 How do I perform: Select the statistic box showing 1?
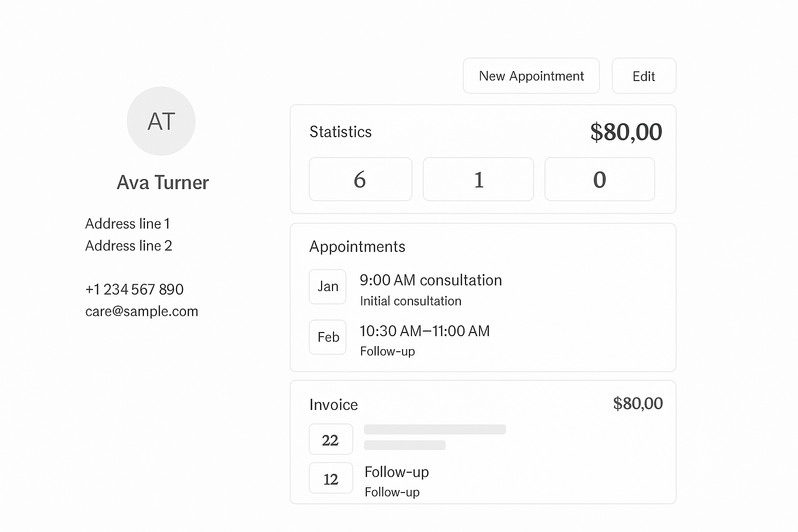478,179
